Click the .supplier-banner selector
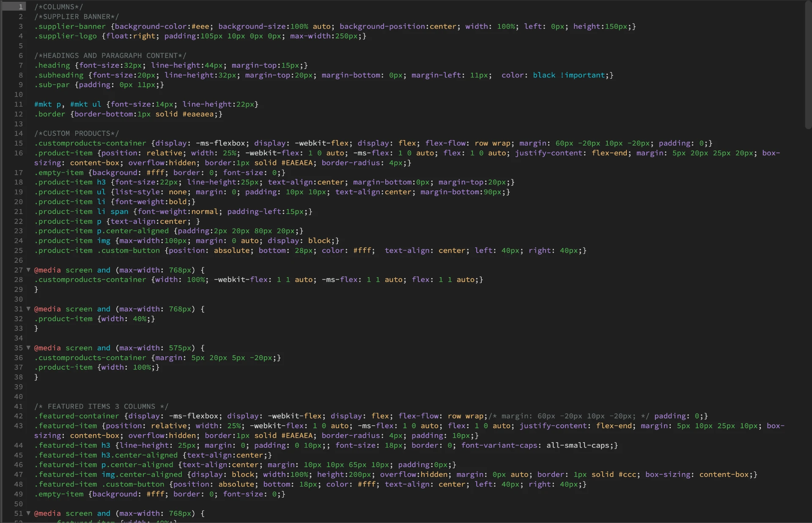This screenshot has width=812, height=523. pyautogui.click(x=70, y=26)
